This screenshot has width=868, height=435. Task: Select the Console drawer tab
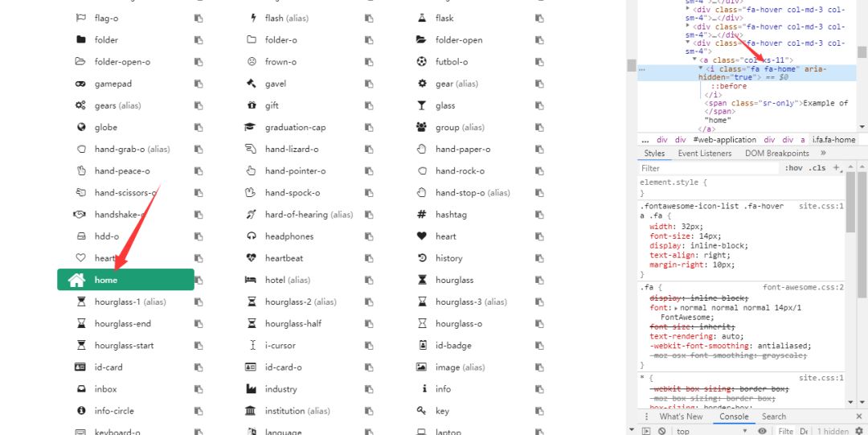(734, 417)
